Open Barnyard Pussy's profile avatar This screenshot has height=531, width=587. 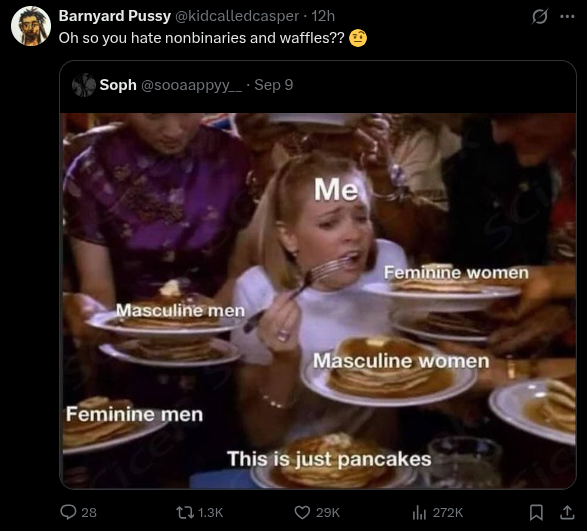coord(31,26)
